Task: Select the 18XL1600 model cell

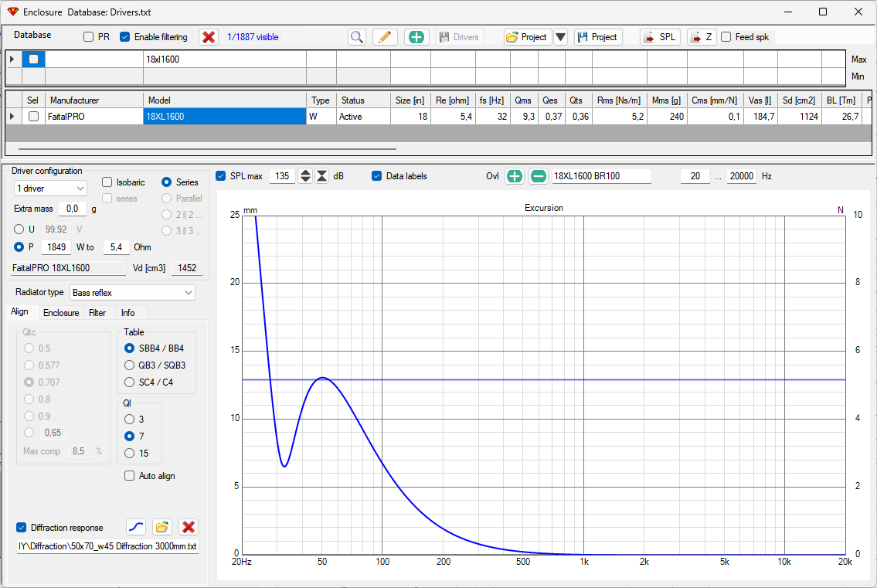Action: 225,117
